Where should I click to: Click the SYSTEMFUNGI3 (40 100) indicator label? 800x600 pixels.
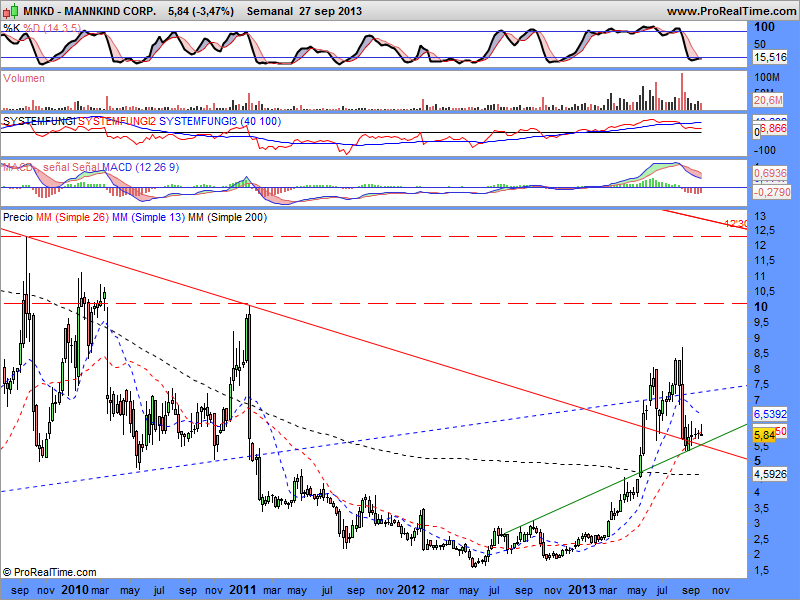click(220, 121)
